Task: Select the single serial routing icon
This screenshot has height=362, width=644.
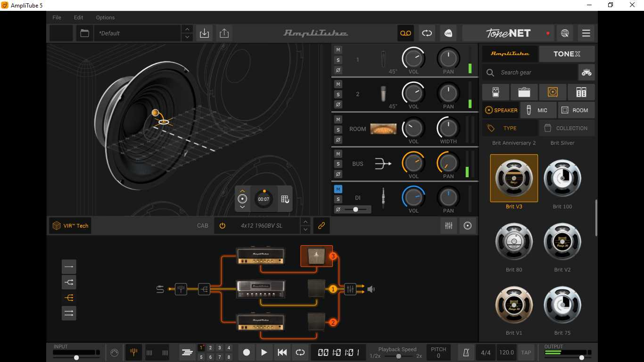Action: pos(69,267)
